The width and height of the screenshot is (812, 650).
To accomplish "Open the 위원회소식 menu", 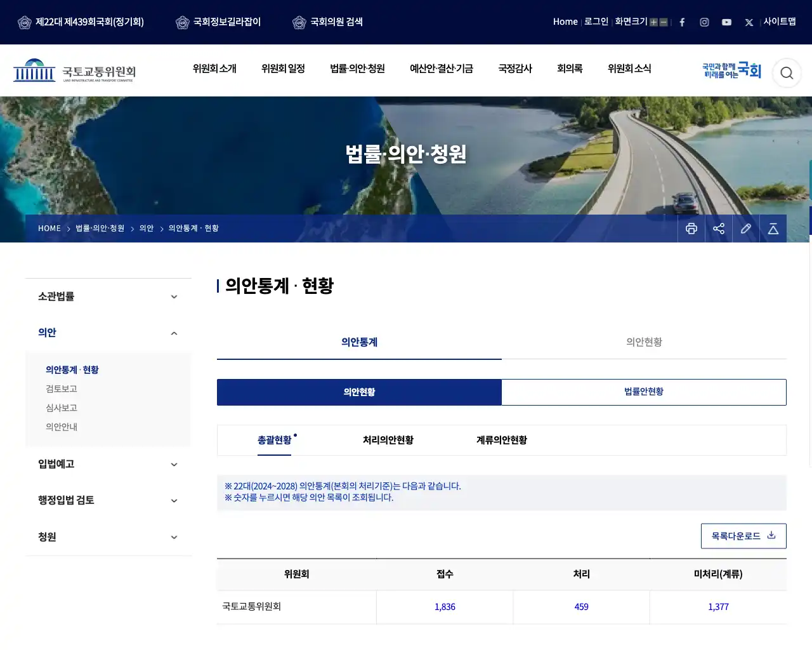I will [x=629, y=69].
